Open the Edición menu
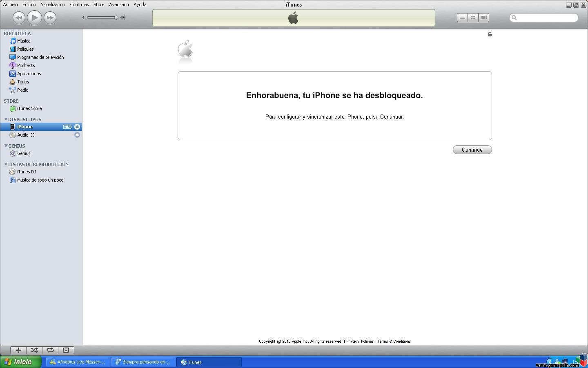The width and height of the screenshot is (588, 368). (x=29, y=4)
